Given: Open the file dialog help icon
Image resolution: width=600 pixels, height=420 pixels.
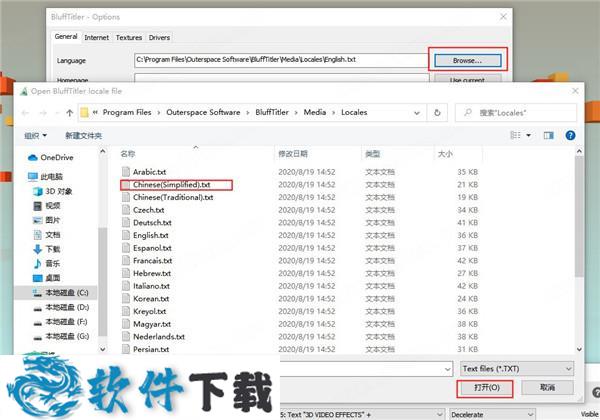Looking at the screenshot, I should (570, 135).
